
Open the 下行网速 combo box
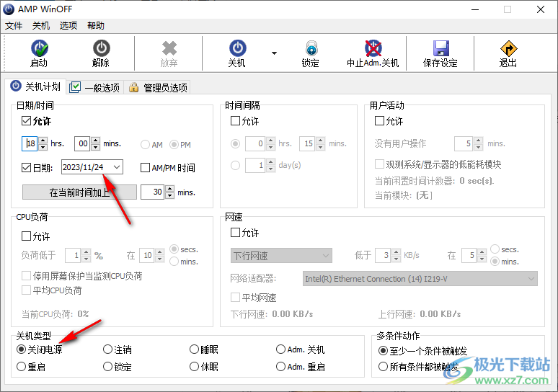pos(281,256)
